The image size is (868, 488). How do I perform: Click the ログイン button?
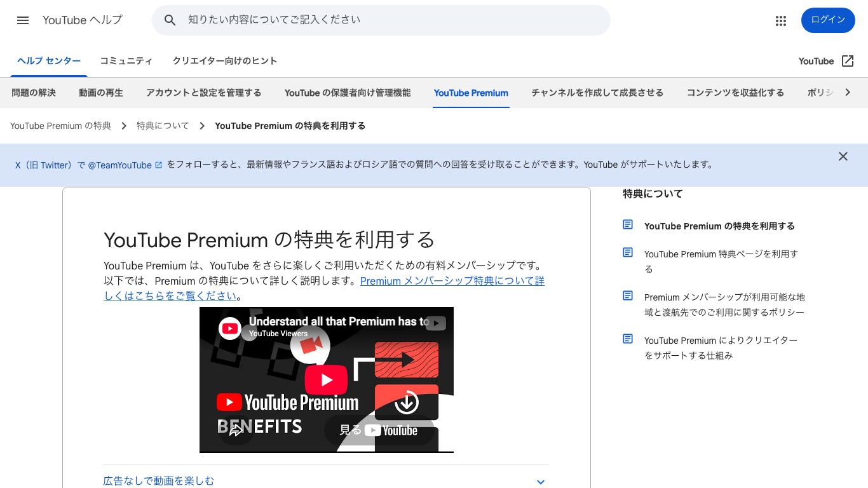(x=828, y=20)
